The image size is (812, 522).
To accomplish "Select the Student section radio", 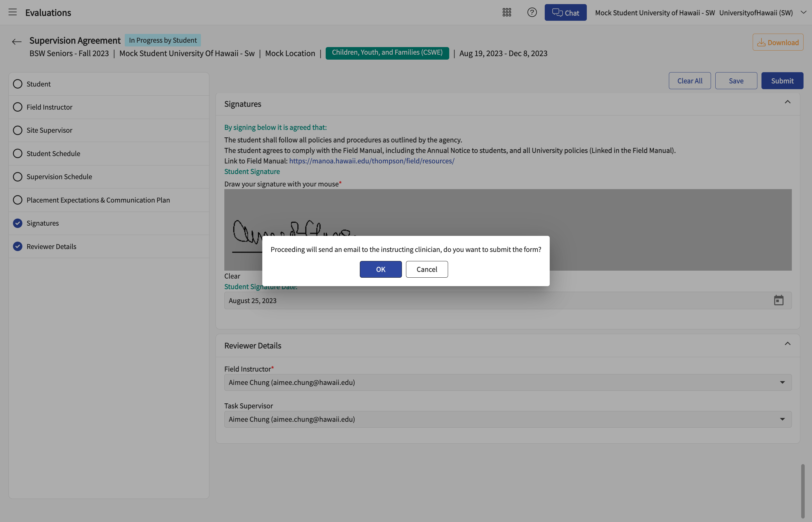I will point(18,84).
